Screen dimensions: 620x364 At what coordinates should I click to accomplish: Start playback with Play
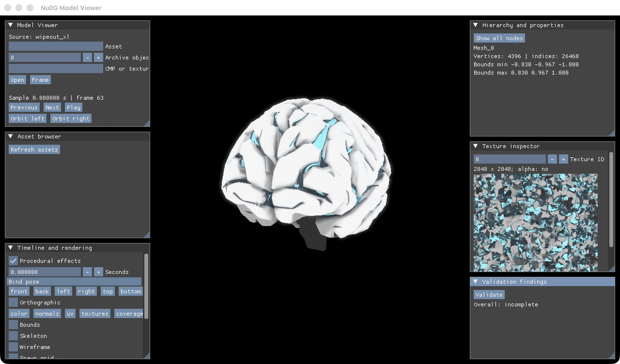coord(74,107)
